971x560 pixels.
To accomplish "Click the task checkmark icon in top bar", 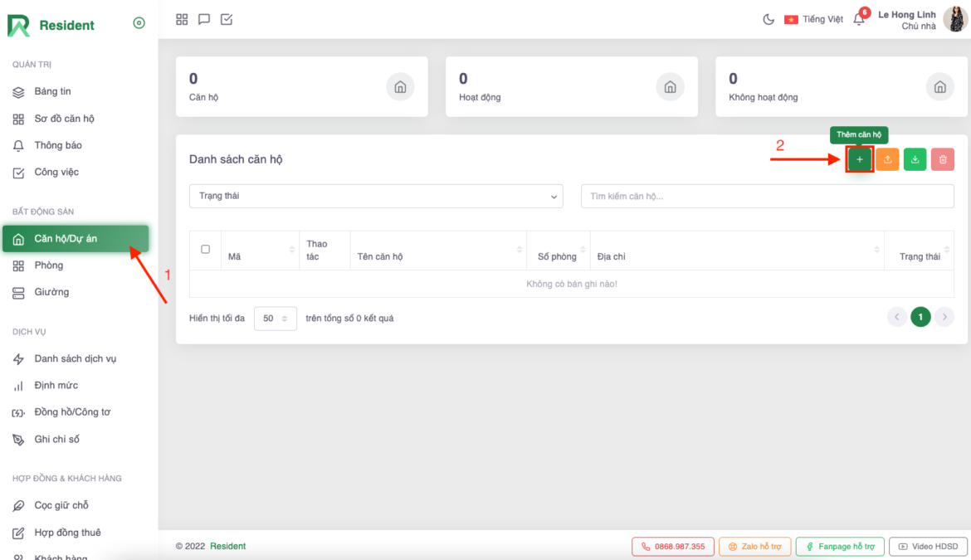I will coord(227,19).
